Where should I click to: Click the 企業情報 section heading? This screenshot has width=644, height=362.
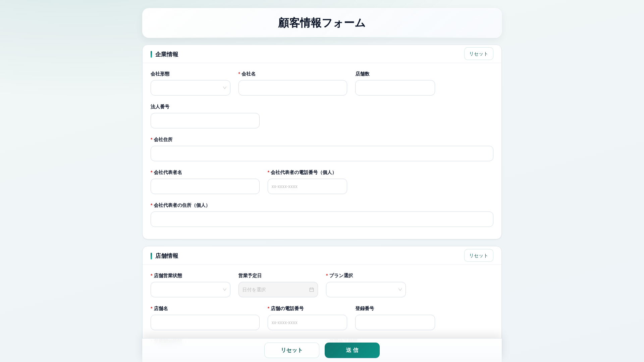[x=167, y=54]
